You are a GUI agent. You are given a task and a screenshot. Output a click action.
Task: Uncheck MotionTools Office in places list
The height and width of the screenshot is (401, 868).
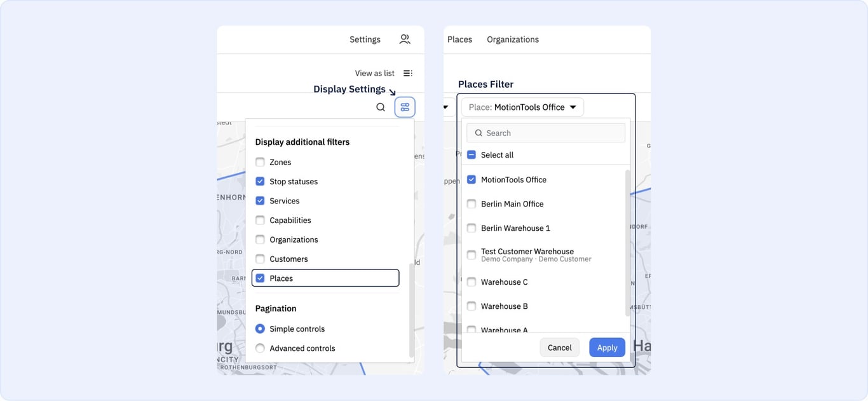coord(471,180)
